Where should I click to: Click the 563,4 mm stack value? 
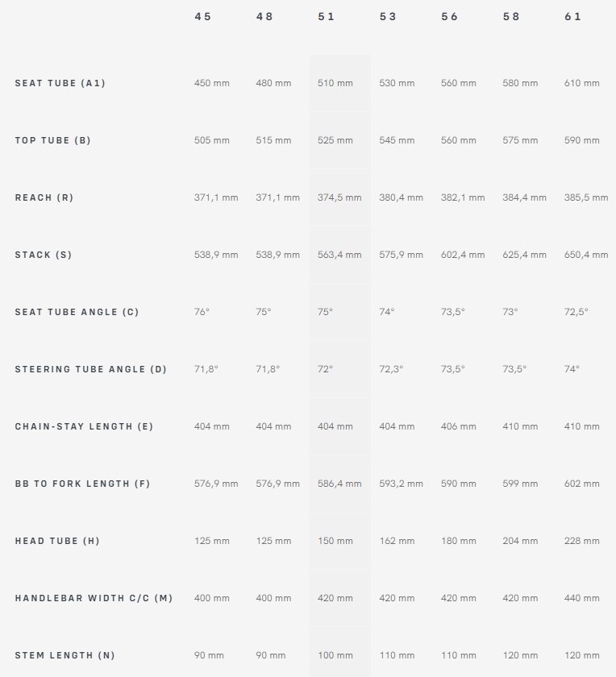coord(339,255)
